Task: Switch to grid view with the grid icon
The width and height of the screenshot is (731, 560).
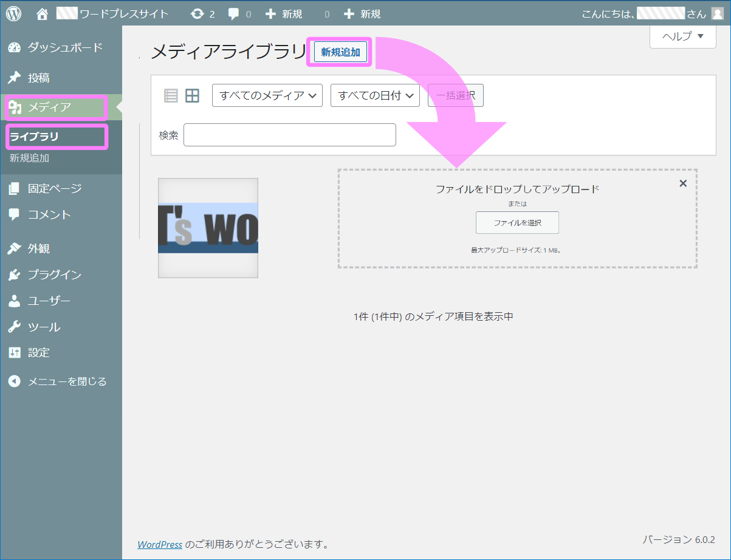Action: [192, 95]
